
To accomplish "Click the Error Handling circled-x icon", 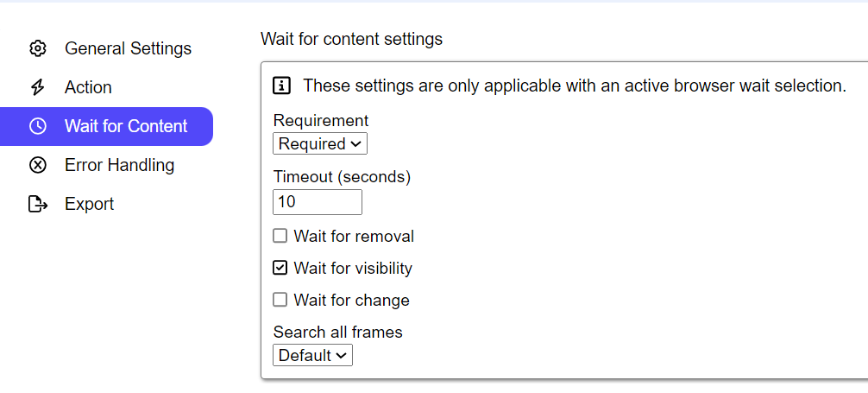I will (x=37, y=165).
